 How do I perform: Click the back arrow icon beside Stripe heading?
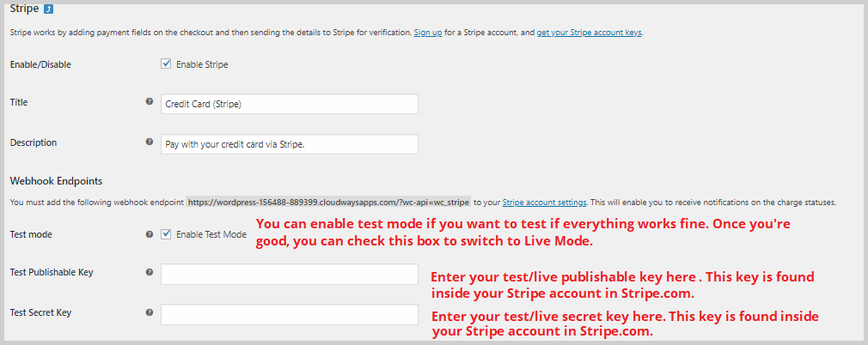48,9
